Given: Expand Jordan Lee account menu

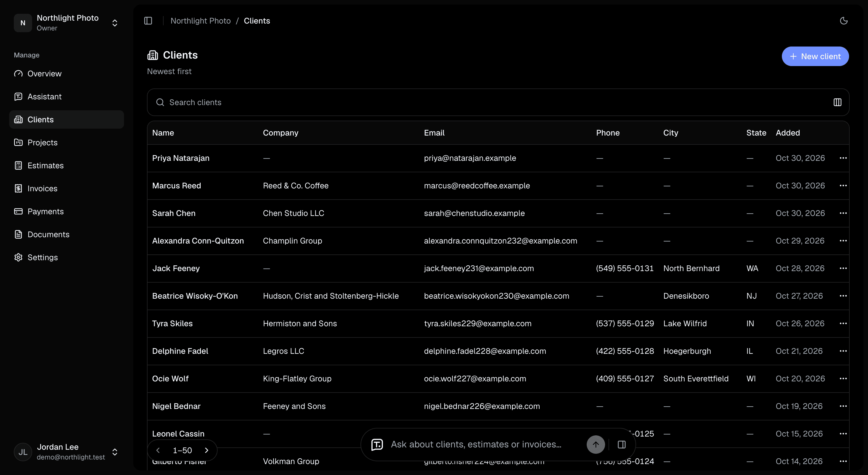Looking at the screenshot, I should pos(67,452).
